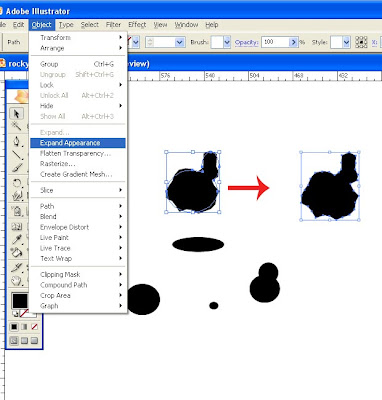Switch to Standard Screen Mode
Viewport: 382px width, 400px height.
(x=14, y=341)
